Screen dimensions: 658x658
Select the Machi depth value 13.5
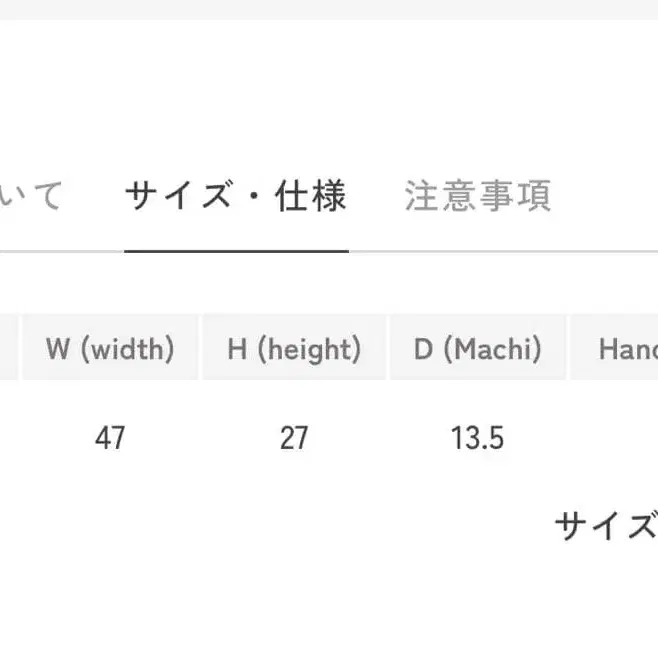point(478,438)
